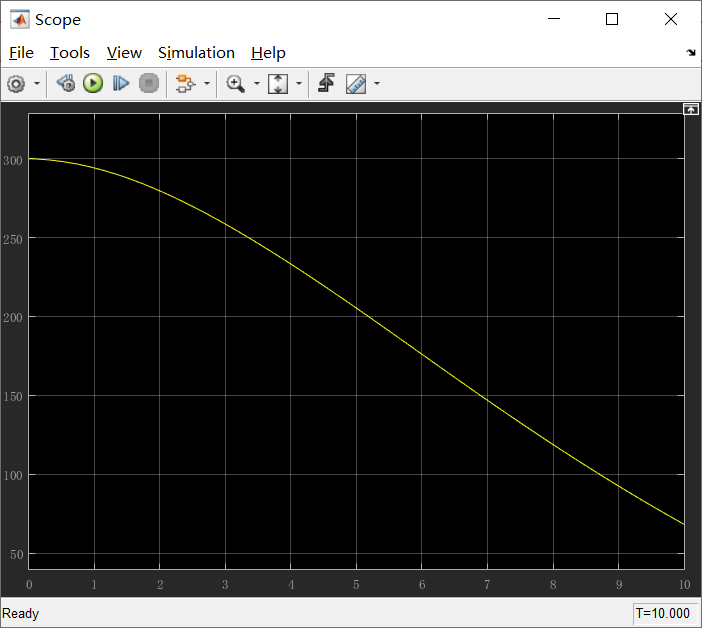The height and width of the screenshot is (628, 702).
Task: Click the y-axis label 150
Action: [x=13, y=397]
